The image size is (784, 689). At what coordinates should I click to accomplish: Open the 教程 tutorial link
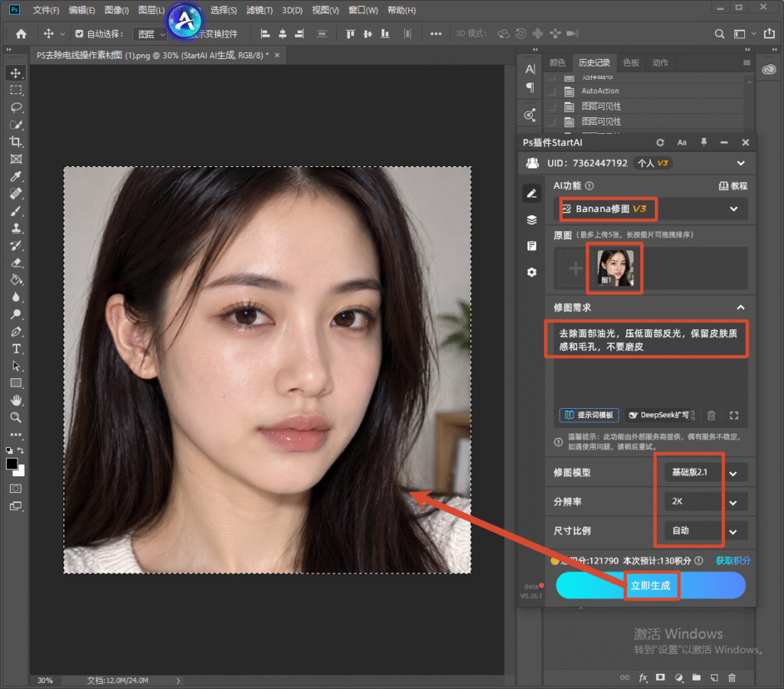click(733, 186)
